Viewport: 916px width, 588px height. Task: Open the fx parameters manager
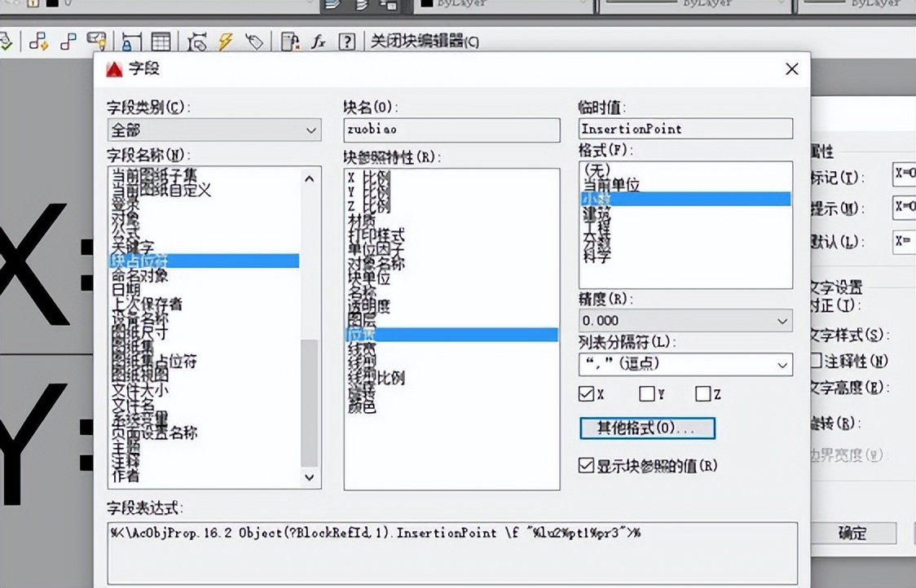pyautogui.click(x=318, y=41)
